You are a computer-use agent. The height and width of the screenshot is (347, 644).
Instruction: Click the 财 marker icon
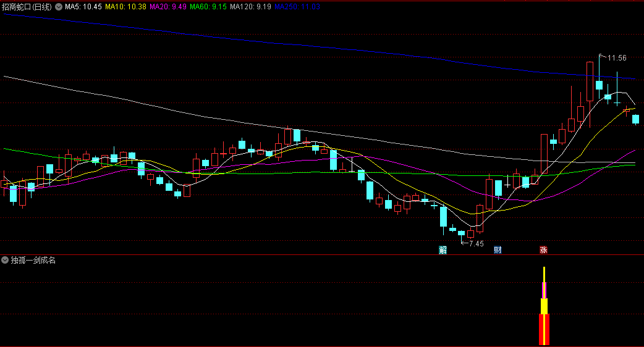coord(498,250)
